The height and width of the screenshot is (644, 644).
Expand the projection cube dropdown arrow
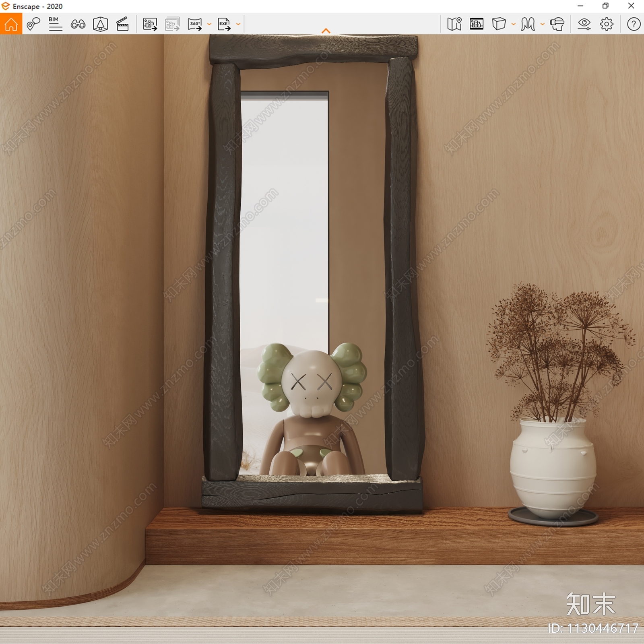click(514, 24)
